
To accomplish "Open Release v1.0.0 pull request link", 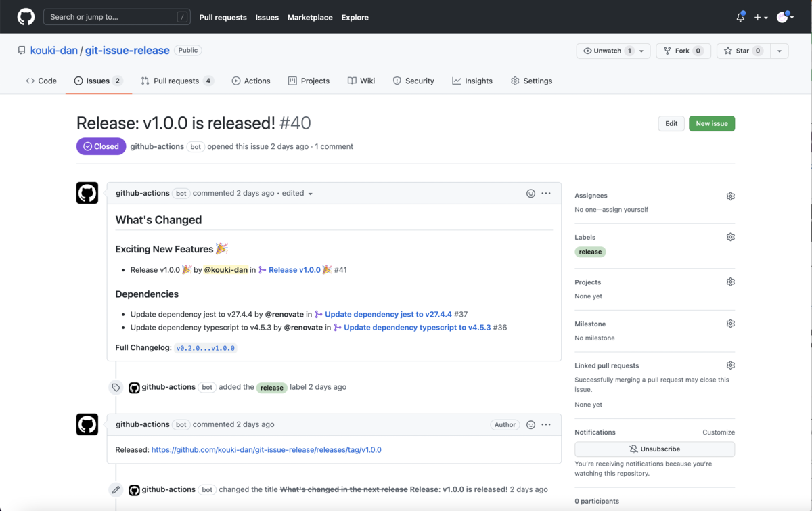I will click(x=294, y=269).
